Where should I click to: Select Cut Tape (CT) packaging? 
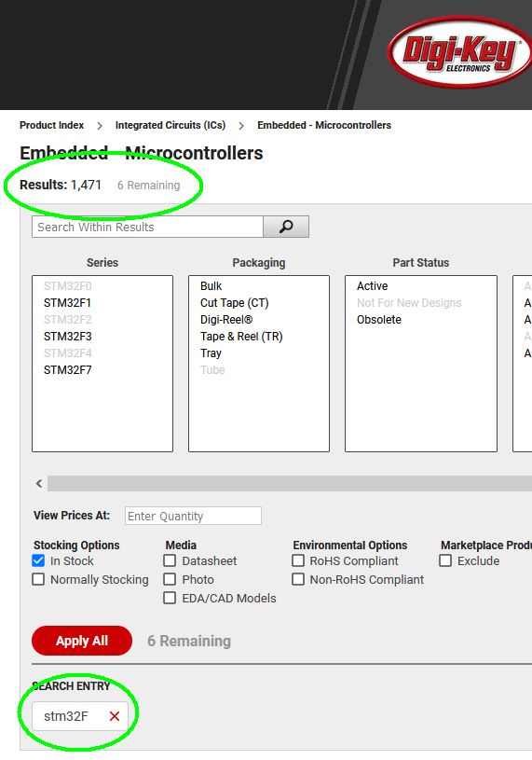(234, 303)
